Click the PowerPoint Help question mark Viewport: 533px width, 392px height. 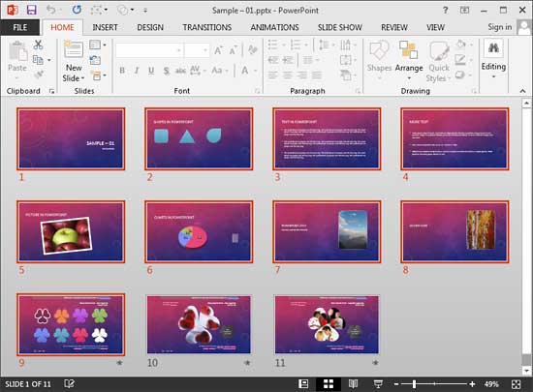pyautogui.click(x=446, y=11)
